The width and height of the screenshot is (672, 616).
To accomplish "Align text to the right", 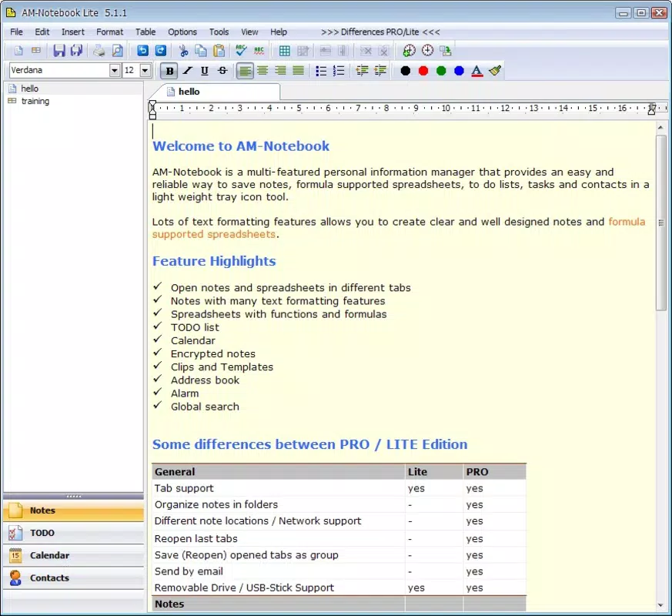I will pos(281,71).
